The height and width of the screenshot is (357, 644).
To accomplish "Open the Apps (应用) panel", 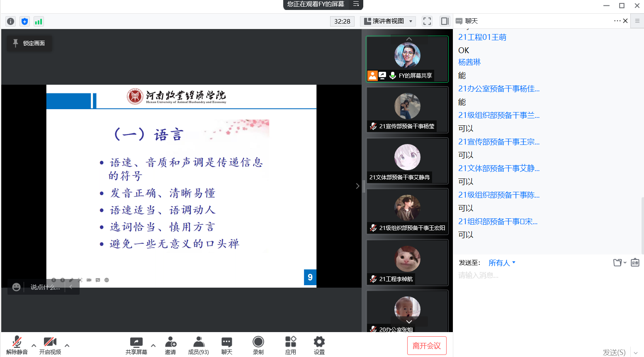I will coord(290,345).
